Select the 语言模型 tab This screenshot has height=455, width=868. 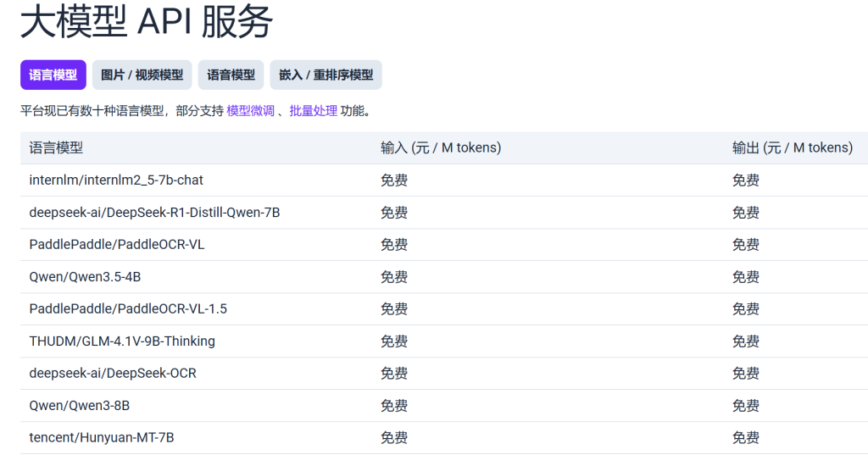click(x=53, y=75)
